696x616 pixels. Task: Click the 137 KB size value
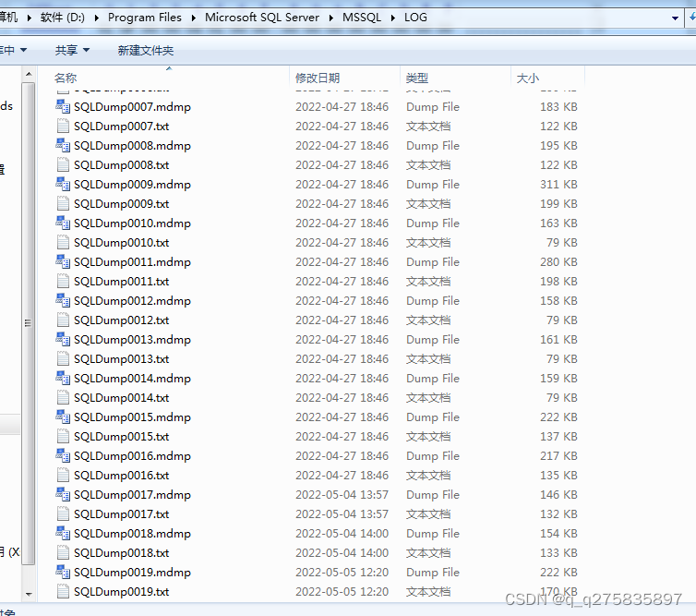click(558, 436)
